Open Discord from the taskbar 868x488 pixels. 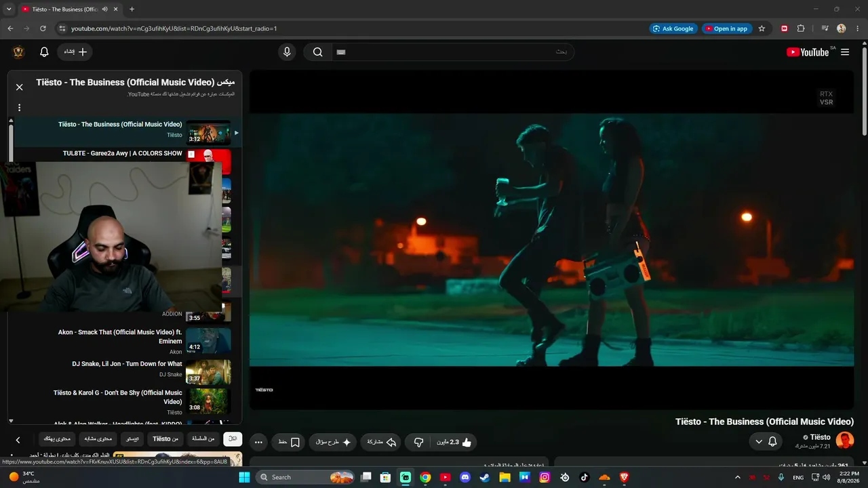tap(465, 477)
